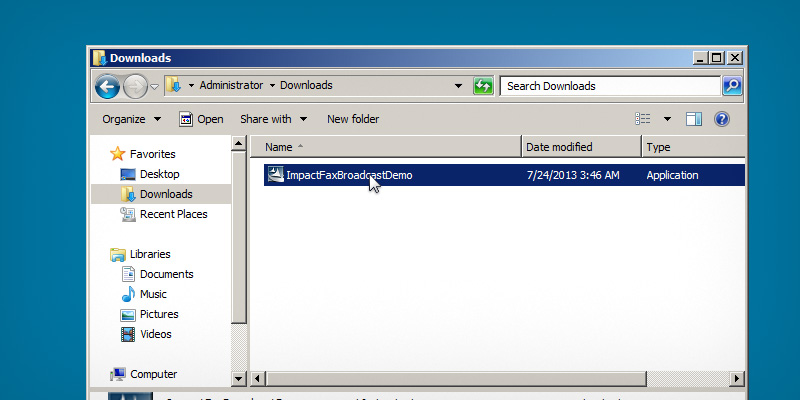Click inside the Search Downloads field

click(610, 86)
